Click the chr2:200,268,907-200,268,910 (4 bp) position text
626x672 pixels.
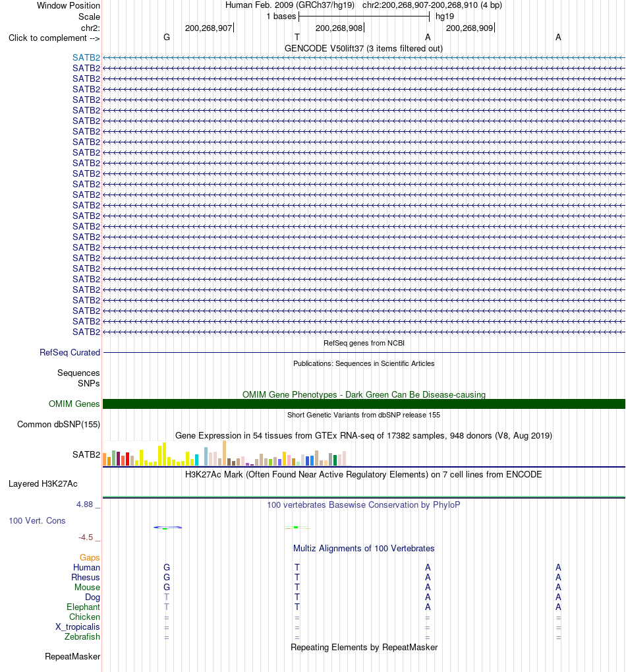[432, 5]
